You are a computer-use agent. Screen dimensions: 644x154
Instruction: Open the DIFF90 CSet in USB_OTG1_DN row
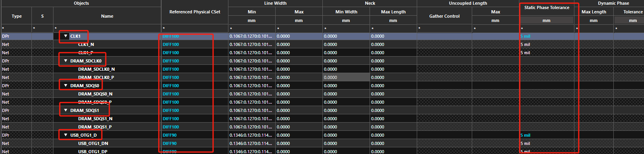pyautogui.click(x=169, y=143)
